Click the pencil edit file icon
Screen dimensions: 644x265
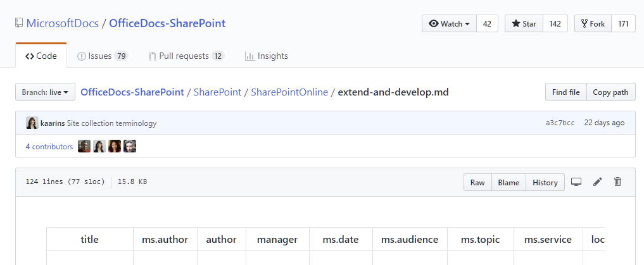(597, 182)
